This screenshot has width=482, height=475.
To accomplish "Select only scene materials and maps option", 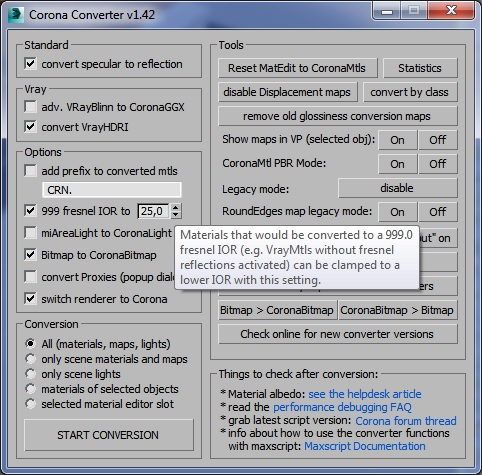I will [30, 359].
